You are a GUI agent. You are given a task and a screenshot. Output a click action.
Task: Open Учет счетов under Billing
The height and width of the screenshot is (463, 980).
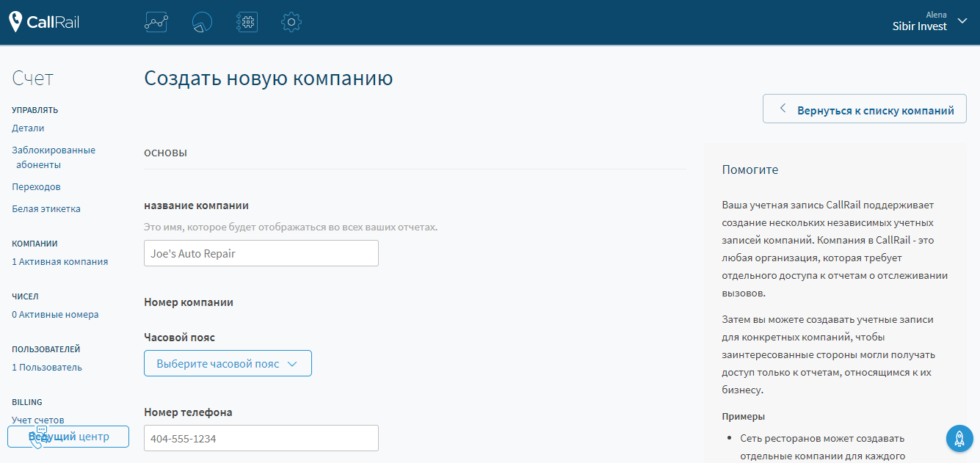37,419
